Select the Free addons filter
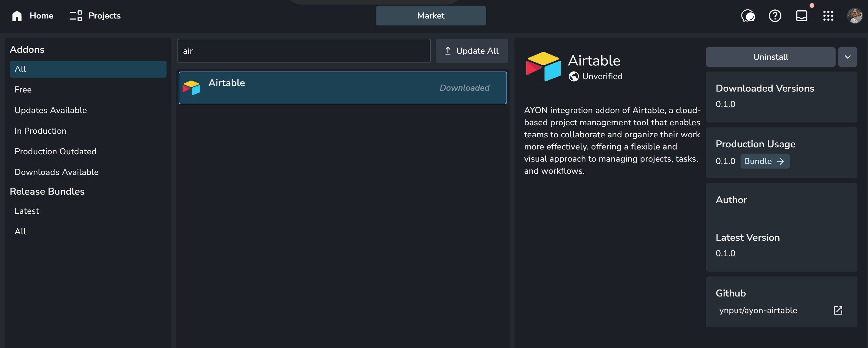 pyautogui.click(x=88, y=90)
